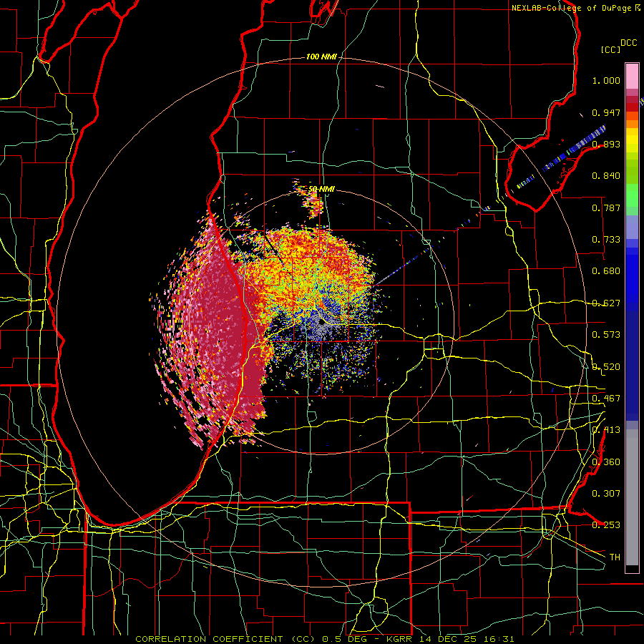This screenshot has height=644, width=644.
Task: Click the 0.680 legend value
Action: tap(606, 271)
